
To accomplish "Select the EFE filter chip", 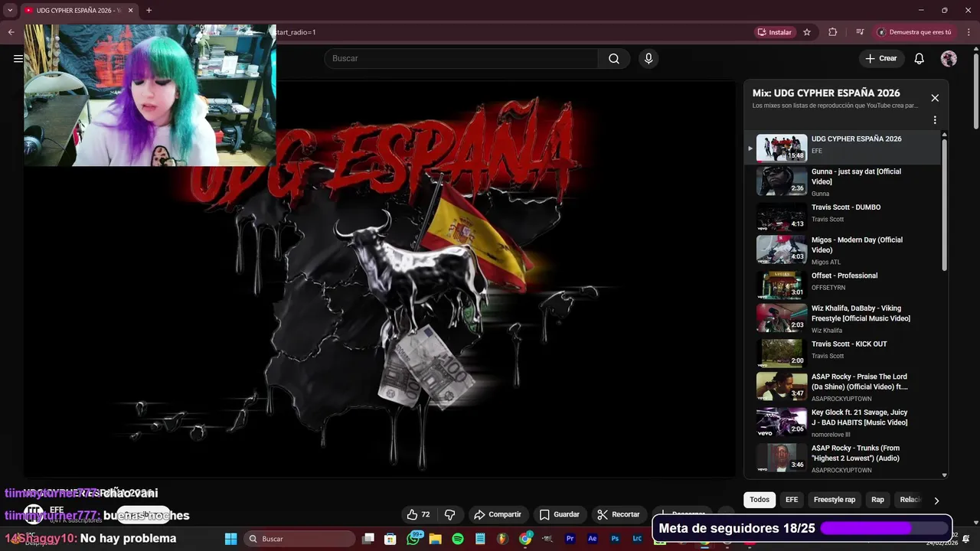I will pyautogui.click(x=792, y=500).
